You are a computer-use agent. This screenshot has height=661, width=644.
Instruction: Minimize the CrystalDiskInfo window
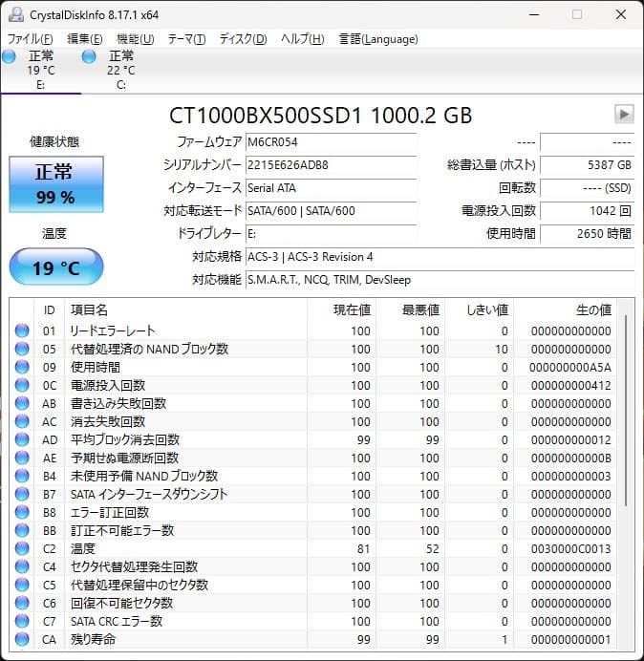[x=534, y=14]
